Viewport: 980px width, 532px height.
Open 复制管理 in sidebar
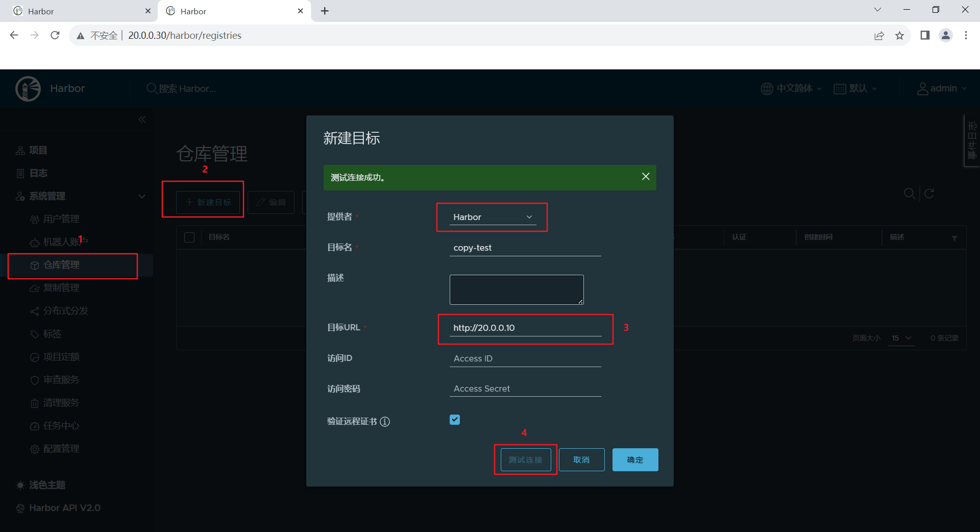click(x=61, y=288)
